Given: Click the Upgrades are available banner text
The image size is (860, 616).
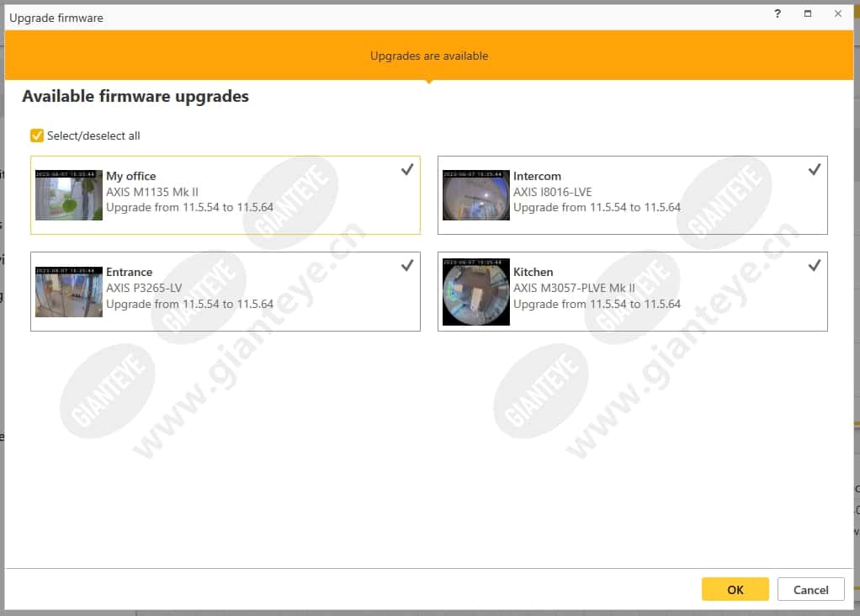Looking at the screenshot, I should tap(429, 56).
